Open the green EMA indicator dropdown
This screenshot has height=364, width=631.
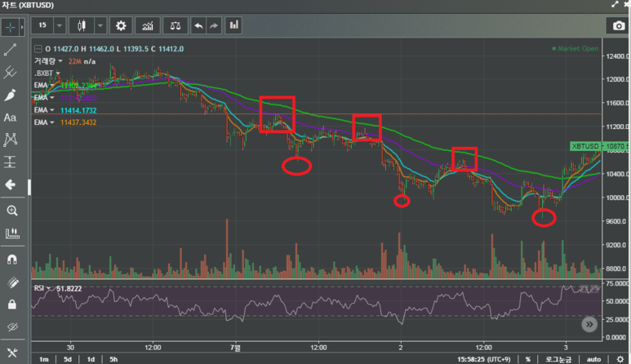(x=52, y=85)
